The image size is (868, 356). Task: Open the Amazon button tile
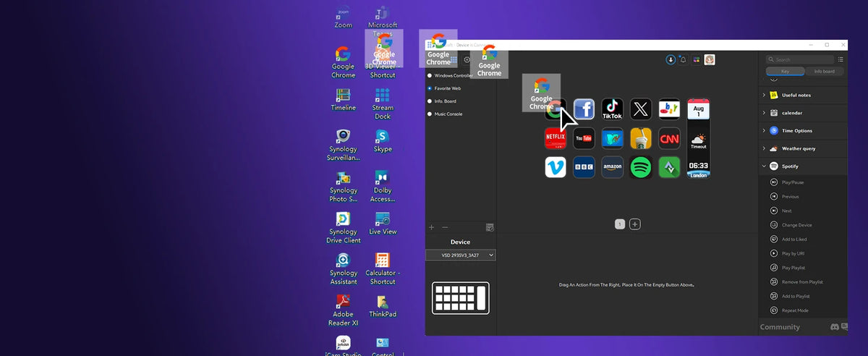coord(612,167)
